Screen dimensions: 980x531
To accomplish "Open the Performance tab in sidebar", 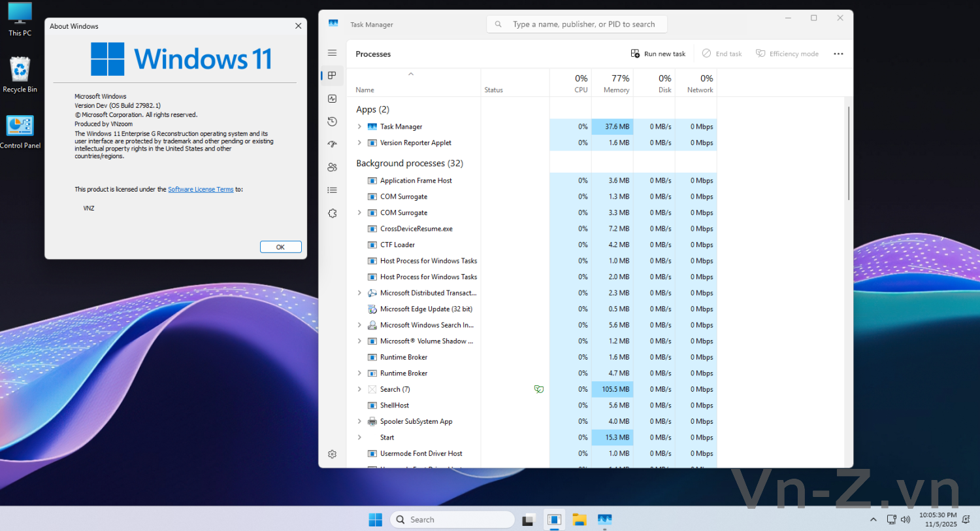I will [332, 99].
